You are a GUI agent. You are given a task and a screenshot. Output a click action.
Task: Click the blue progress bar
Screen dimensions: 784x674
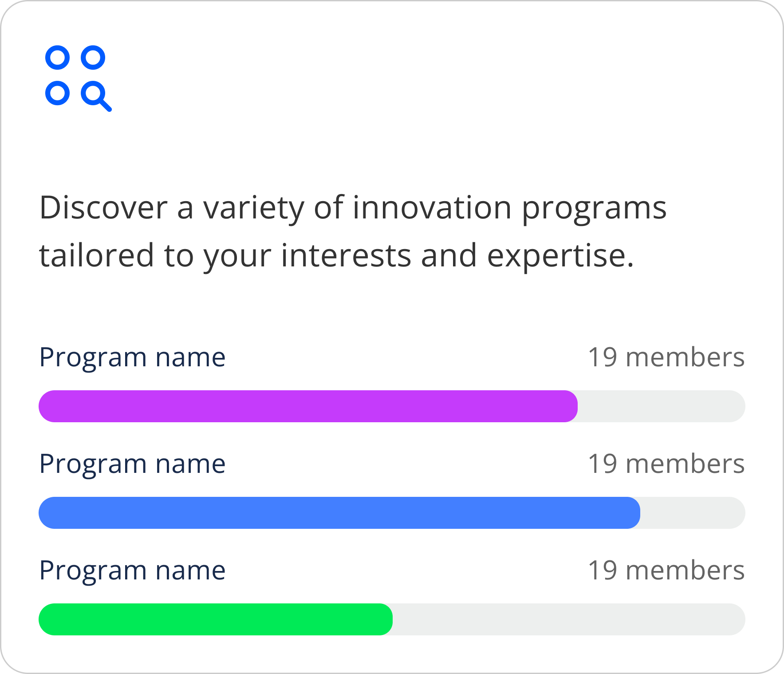[337, 513]
